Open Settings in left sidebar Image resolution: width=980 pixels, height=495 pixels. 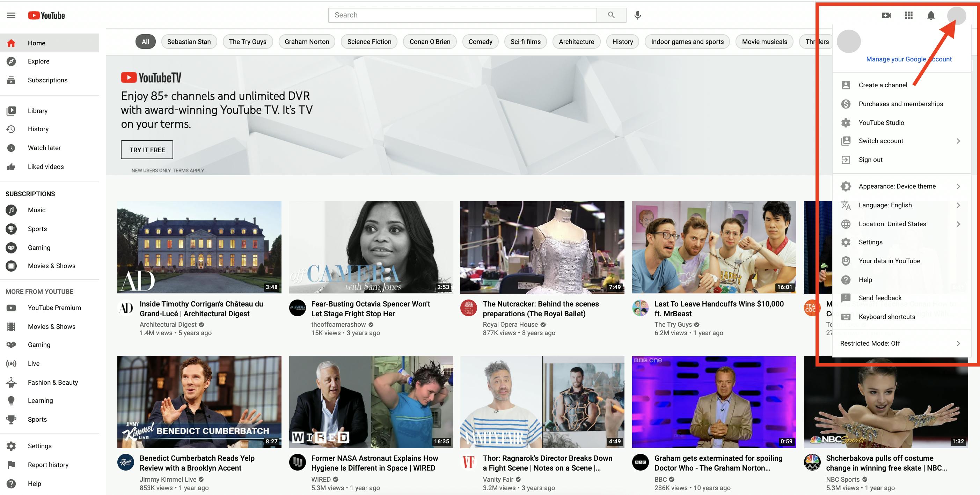[50, 446]
